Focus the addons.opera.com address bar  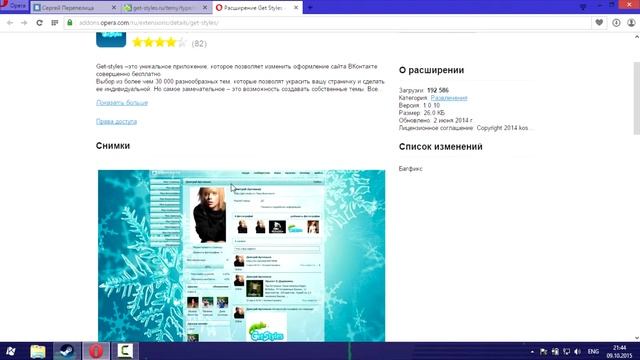[x=327, y=23]
